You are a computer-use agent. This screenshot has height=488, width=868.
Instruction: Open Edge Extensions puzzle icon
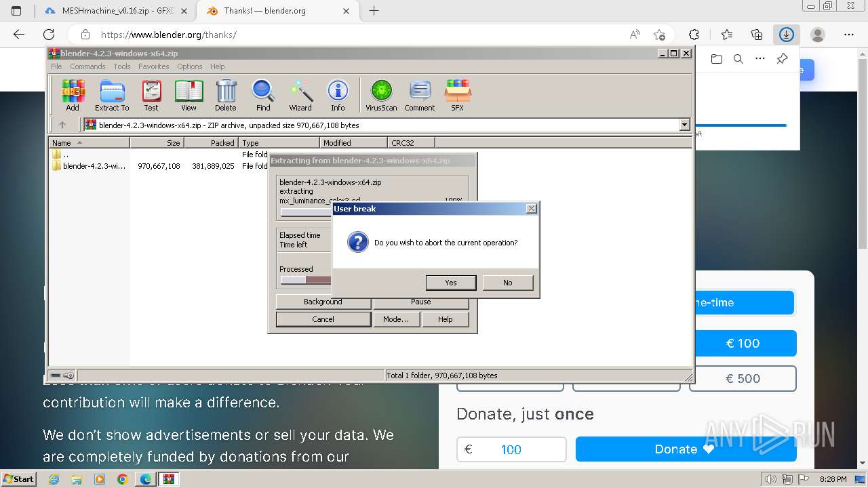pyautogui.click(x=694, y=35)
